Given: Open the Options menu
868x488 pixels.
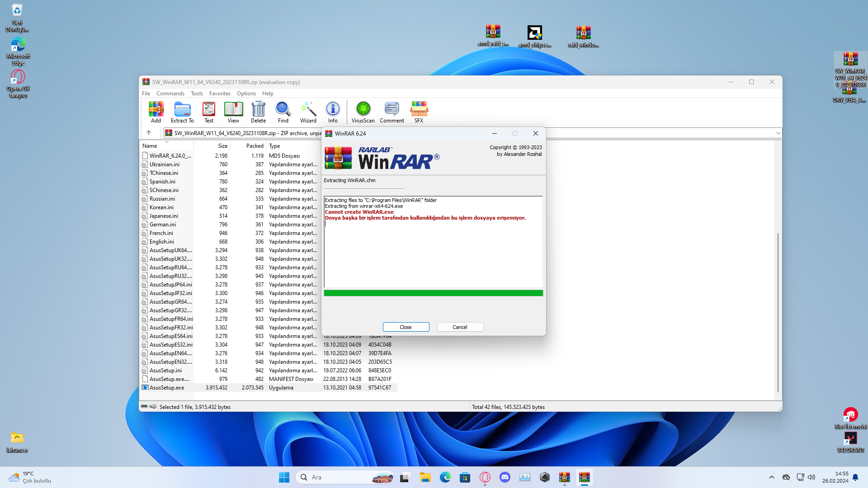Looking at the screenshot, I should 246,94.
